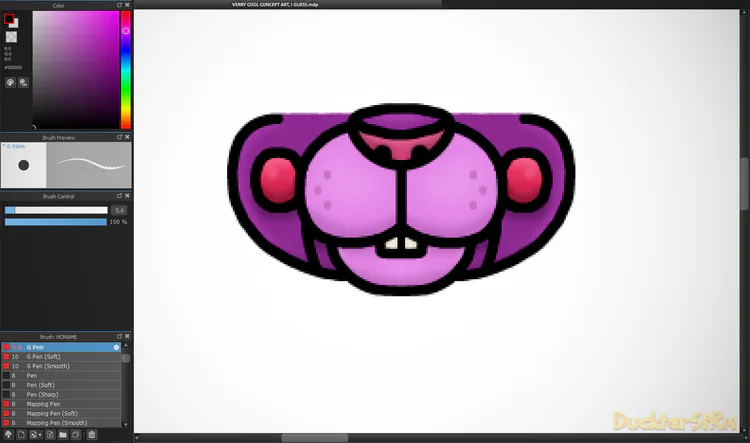Undock the Color panel
The width and height of the screenshot is (750, 443).
[120, 5]
